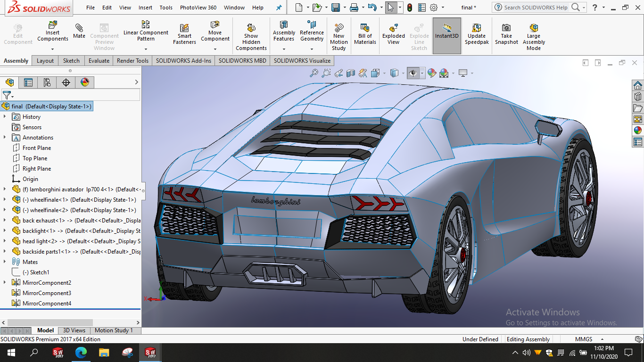Expand back exhaust<1> component
This screenshot has width=644, height=362.
(5, 220)
